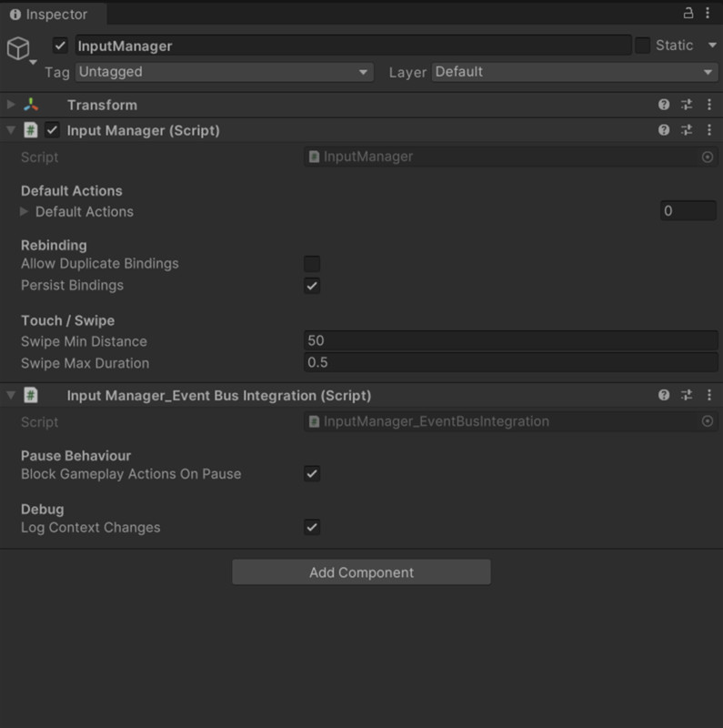
Task: Click the Inspector lock icon
Action: point(688,13)
